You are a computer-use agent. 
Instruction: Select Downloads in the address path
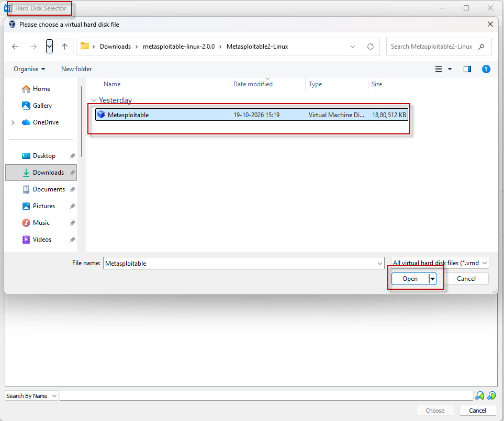tap(115, 47)
